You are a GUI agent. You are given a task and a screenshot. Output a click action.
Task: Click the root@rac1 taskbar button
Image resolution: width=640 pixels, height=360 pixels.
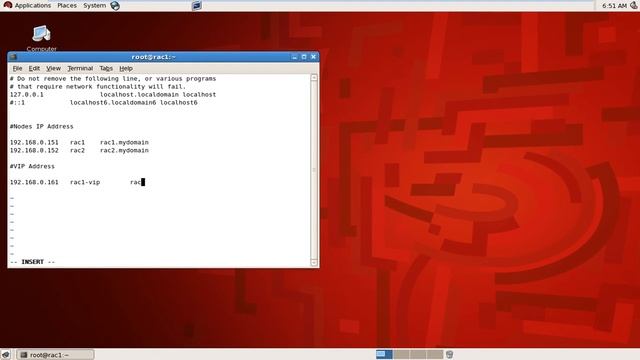click(56, 354)
